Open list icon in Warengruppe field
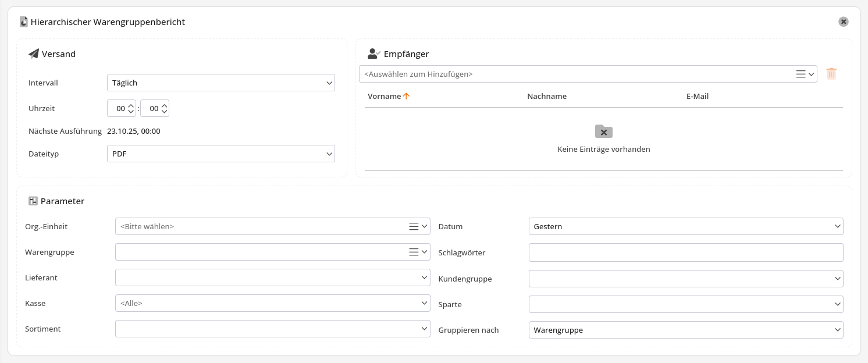 [414, 252]
